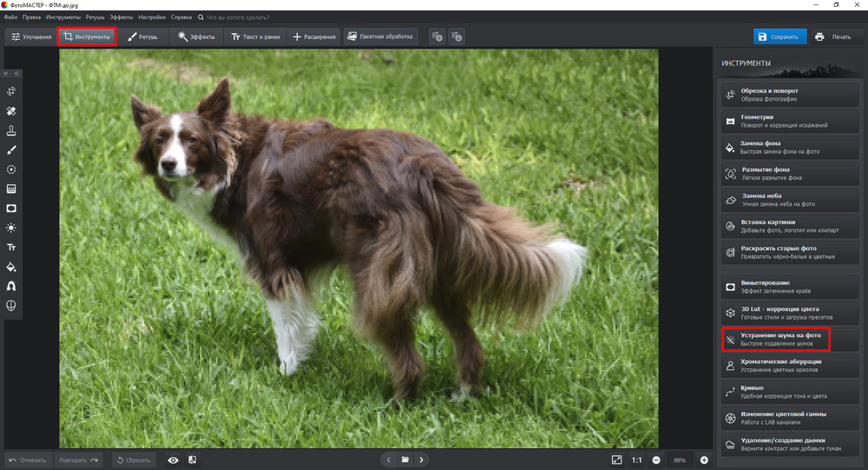
Task: Select the healing brush (bandage) tool
Action: (x=11, y=111)
